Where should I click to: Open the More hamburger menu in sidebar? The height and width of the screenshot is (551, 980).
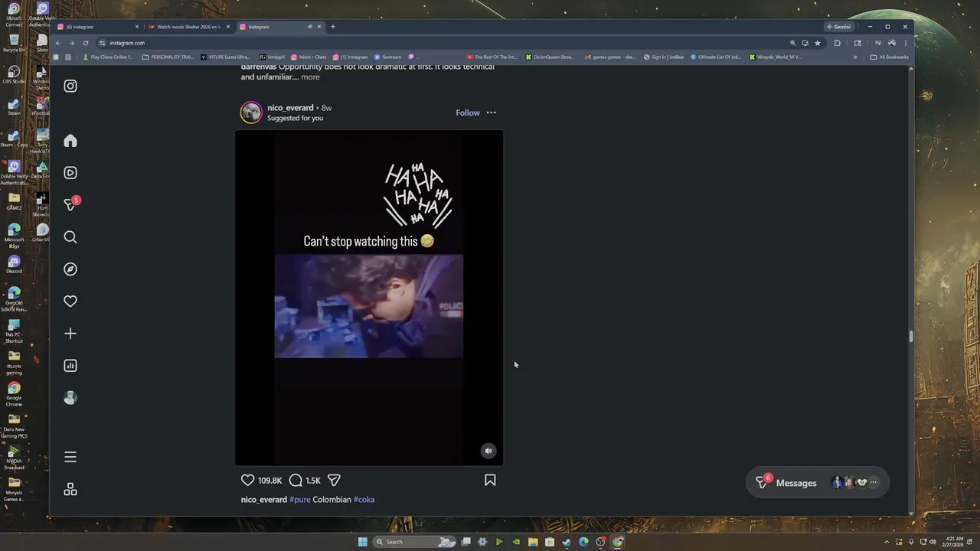point(70,457)
